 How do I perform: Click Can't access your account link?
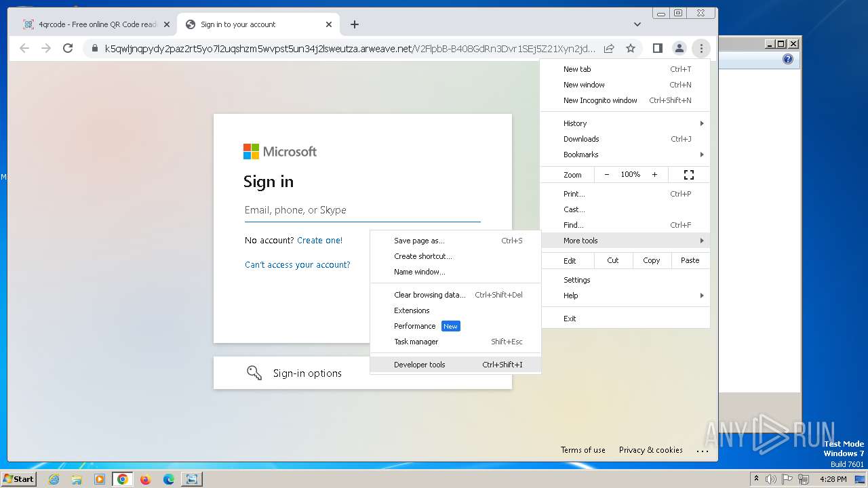click(298, 265)
